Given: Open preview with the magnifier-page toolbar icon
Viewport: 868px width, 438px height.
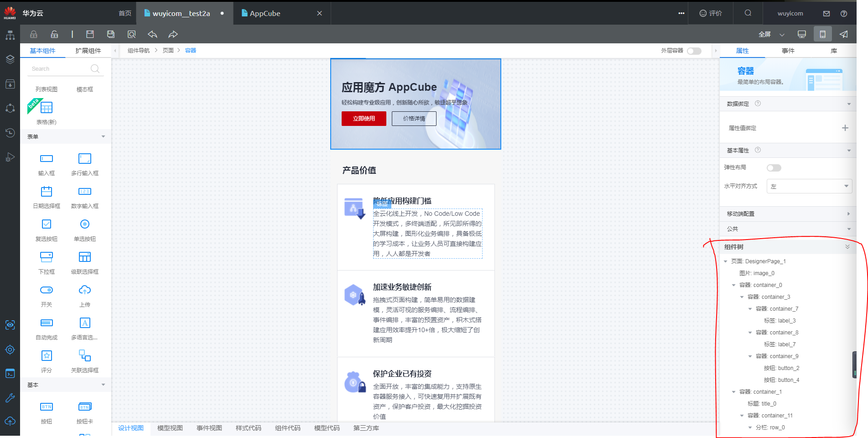Looking at the screenshot, I should point(132,34).
